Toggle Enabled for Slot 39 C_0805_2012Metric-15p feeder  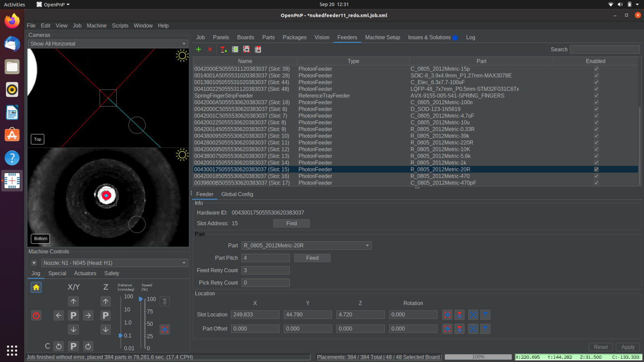596,69
